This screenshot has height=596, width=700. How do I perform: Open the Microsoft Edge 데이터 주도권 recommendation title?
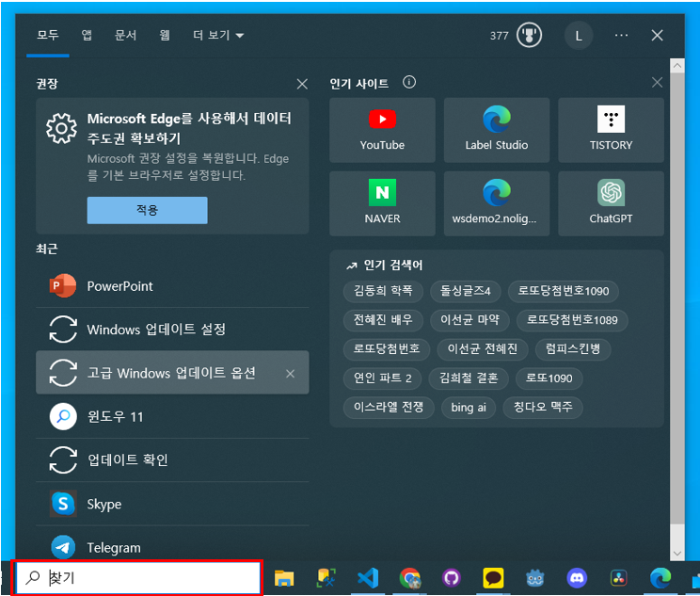pyautogui.click(x=189, y=128)
